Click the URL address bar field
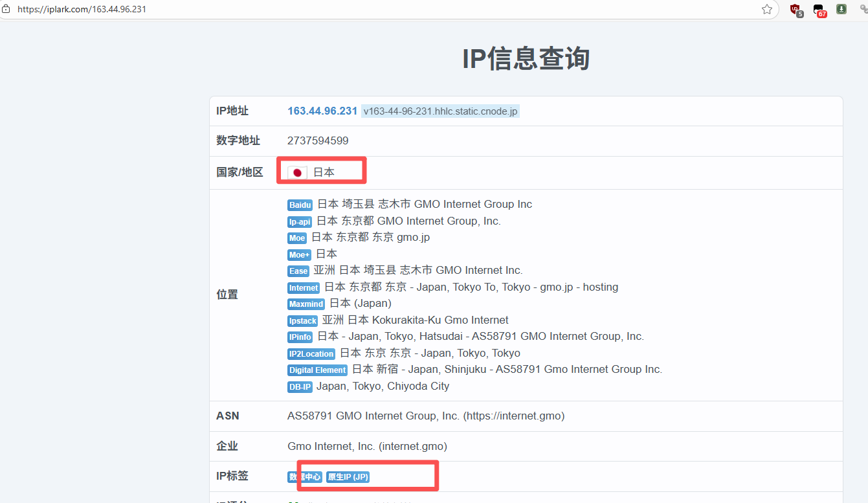The width and height of the screenshot is (868, 503). 388,9
